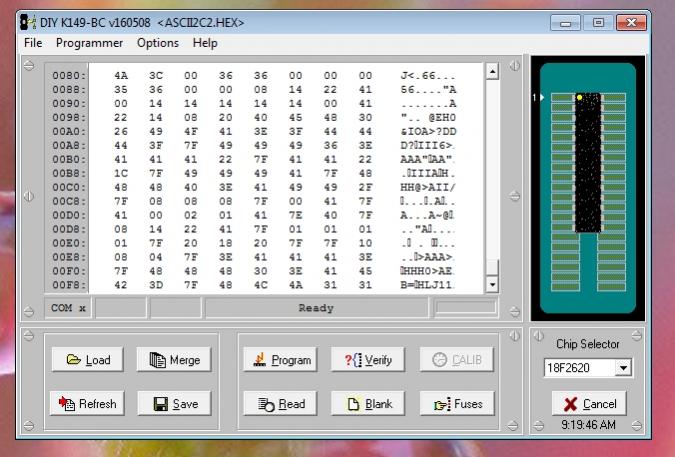Verify the chip contents

click(368, 359)
